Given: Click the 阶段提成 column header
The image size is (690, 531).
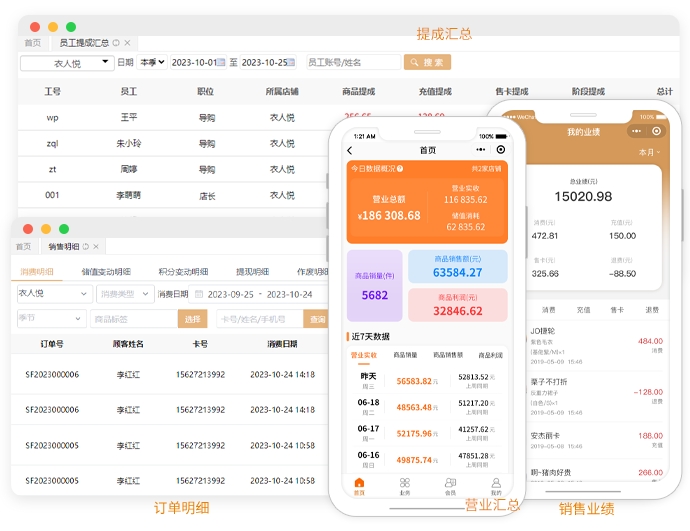Looking at the screenshot, I should point(588,92).
